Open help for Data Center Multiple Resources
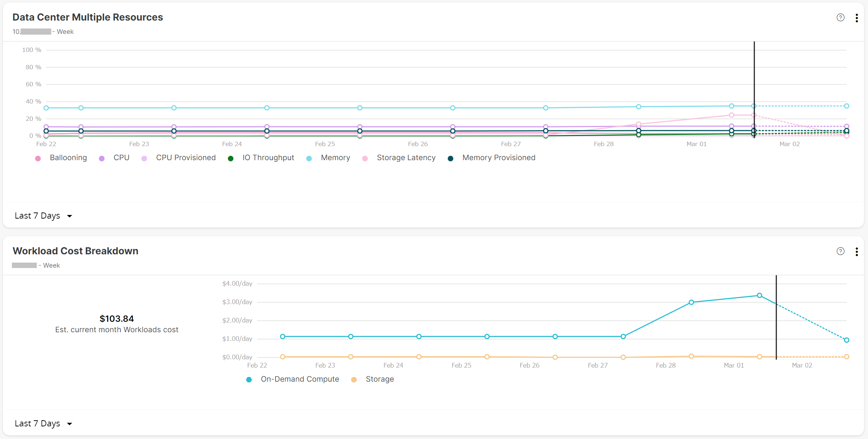Image resolution: width=868 pixels, height=439 pixels. [x=840, y=18]
